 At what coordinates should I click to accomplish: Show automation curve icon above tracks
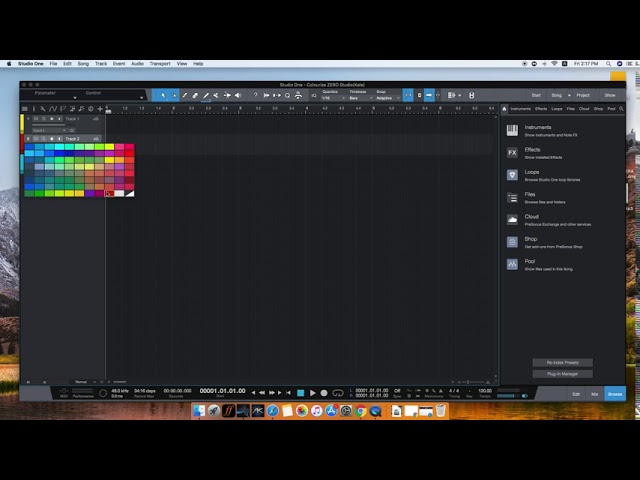(53, 109)
